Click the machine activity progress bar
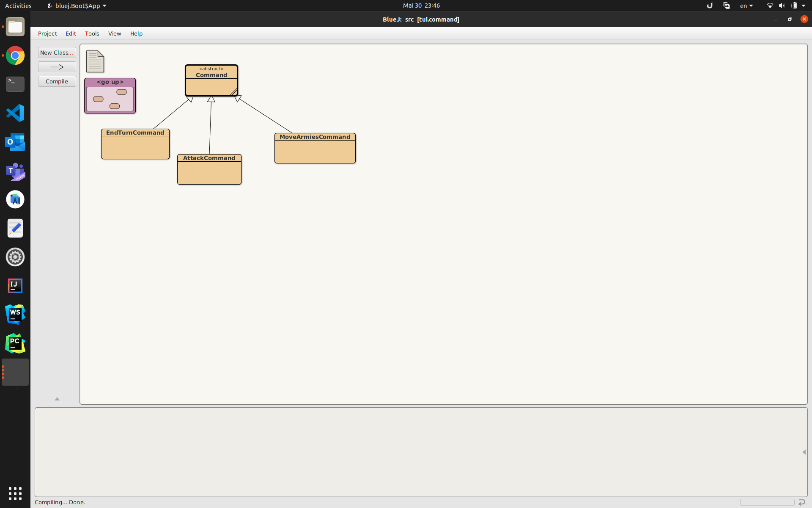This screenshot has height=508, width=812. pyautogui.click(x=767, y=502)
